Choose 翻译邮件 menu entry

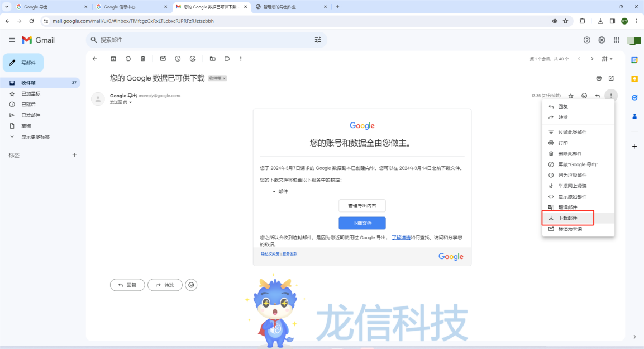click(578, 207)
